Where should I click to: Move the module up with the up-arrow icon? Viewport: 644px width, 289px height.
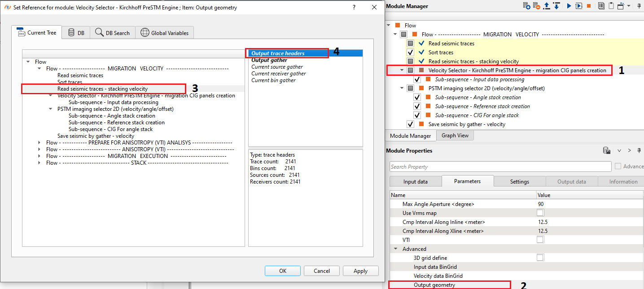[547, 6]
